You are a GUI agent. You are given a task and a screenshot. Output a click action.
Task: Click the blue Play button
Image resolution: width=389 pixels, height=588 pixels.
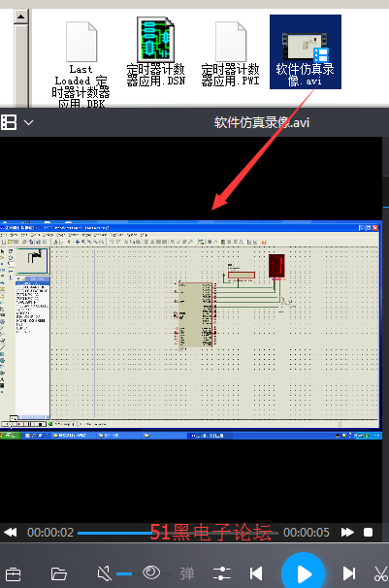303,572
